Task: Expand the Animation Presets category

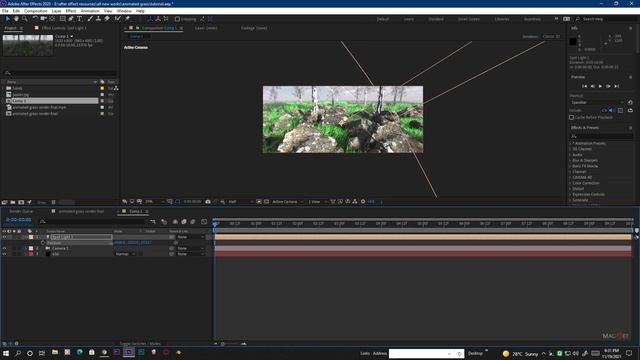Action: [x=571, y=144]
